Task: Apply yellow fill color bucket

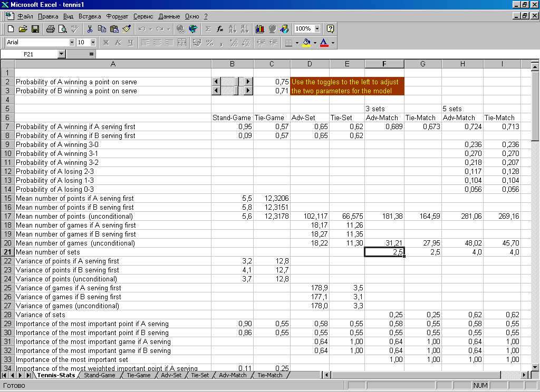Action: [306, 43]
